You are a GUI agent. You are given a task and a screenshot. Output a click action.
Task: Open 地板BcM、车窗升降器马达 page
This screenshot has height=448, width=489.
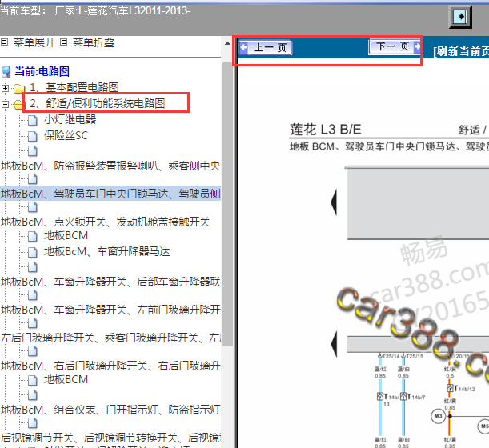click(107, 251)
